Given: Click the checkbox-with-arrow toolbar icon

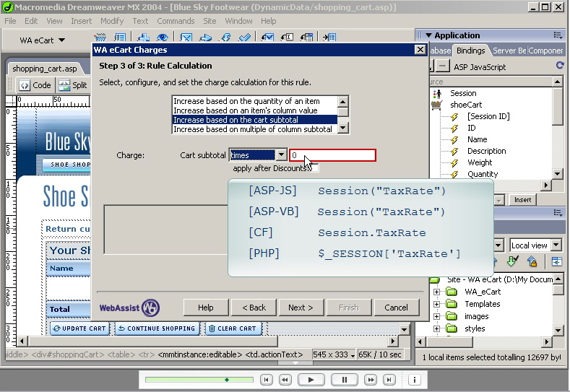Looking at the screenshot, I should (x=267, y=38).
